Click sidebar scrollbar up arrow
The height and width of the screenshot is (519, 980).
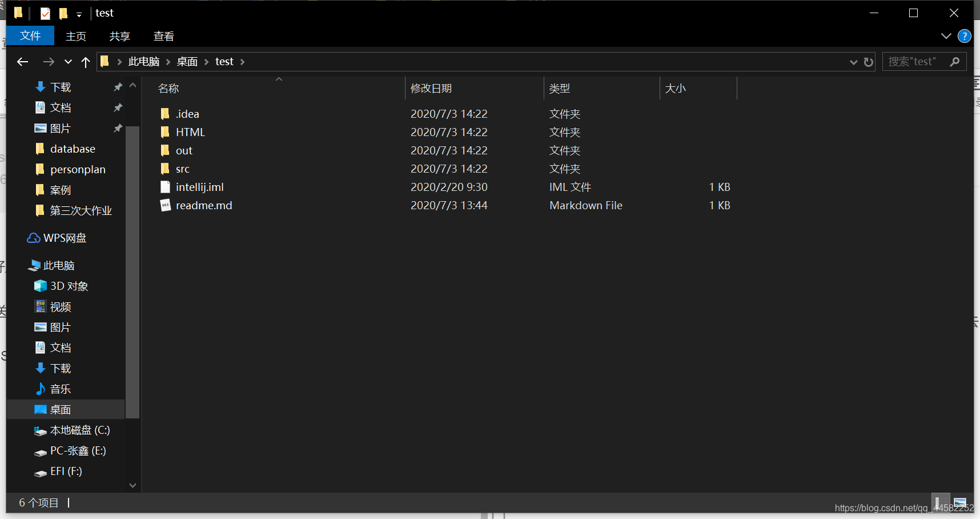[132, 85]
